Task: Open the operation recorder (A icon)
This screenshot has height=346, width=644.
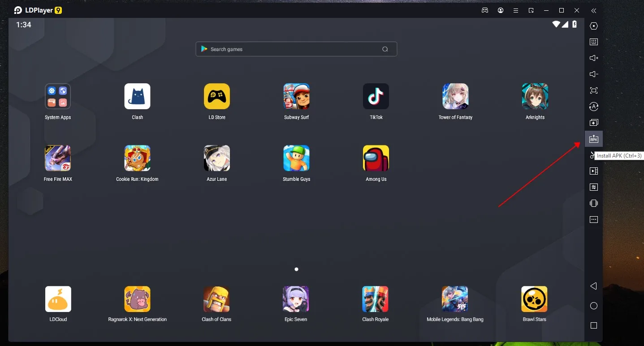Action: (594, 107)
